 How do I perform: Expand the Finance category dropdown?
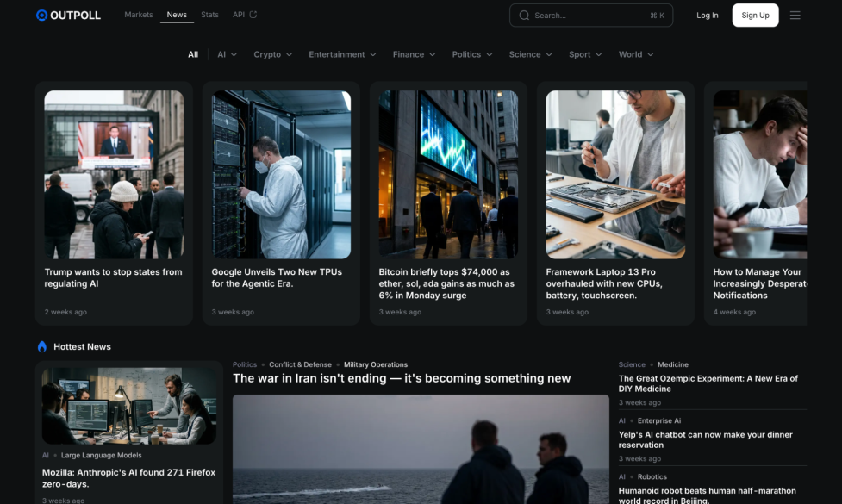click(x=414, y=54)
